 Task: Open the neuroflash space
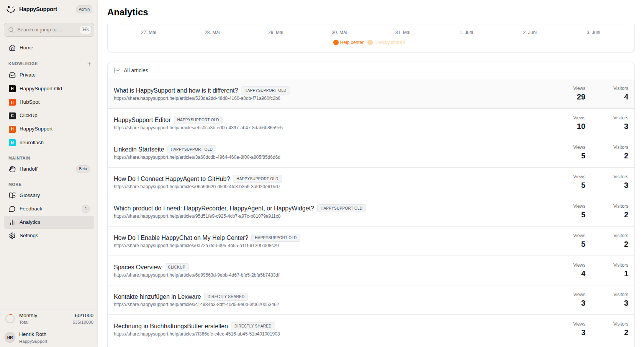pyautogui.click(x=49, y=143)
